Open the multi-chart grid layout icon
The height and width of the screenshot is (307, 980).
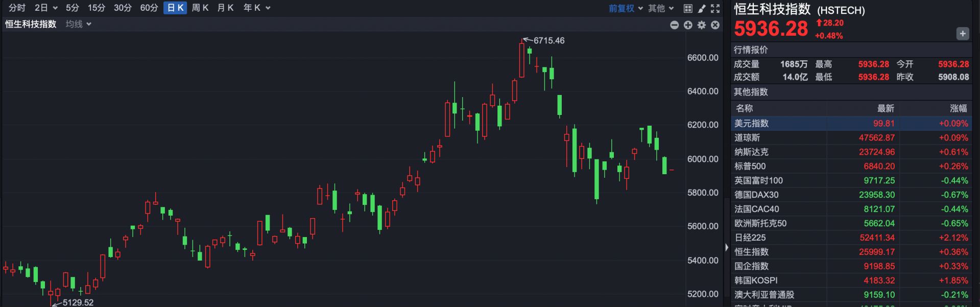pos(688,8)
